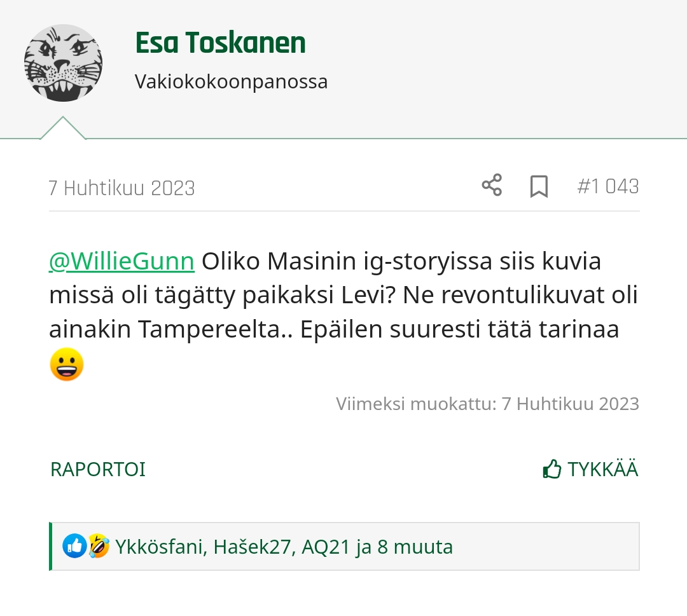Open the @WillieGunn mention link
Image resolution: width=687 pixels, height=616 pixels.
[121, 261]
